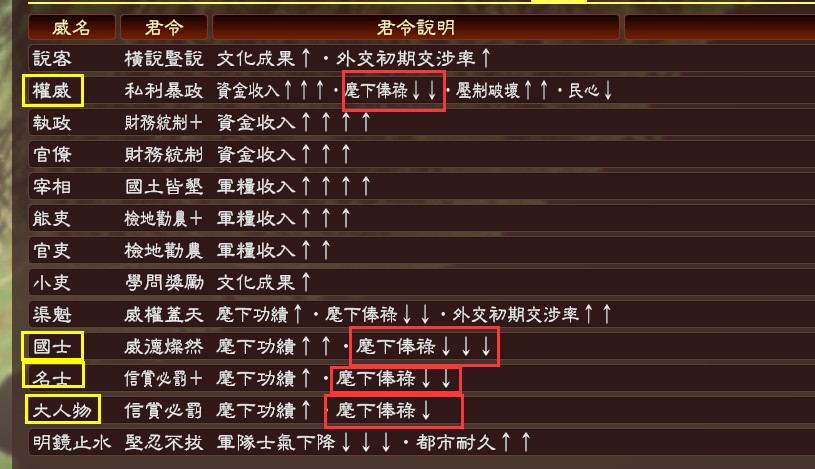Select the 名士 title entry
The height and width of the screenshot is (469, 815).
[x=54, y=375]
